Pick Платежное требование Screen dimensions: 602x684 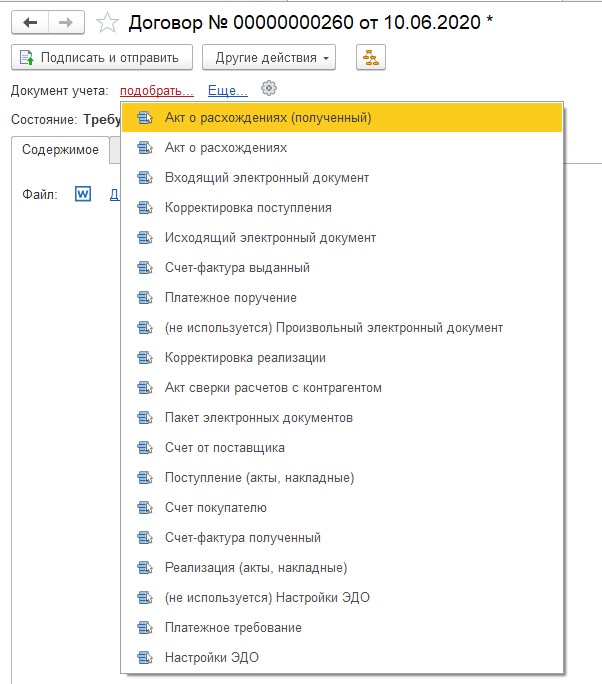(342, 627)
